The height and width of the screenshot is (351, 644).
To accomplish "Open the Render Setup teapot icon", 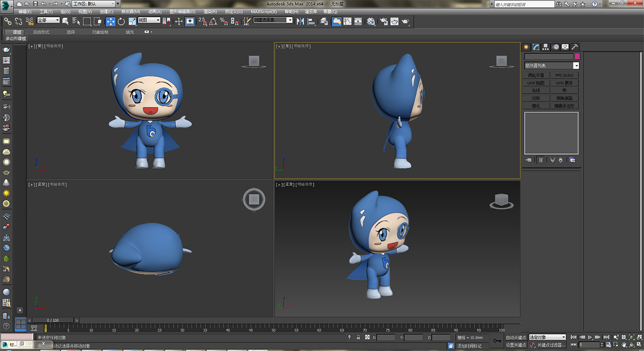I will tap(384, 21).
